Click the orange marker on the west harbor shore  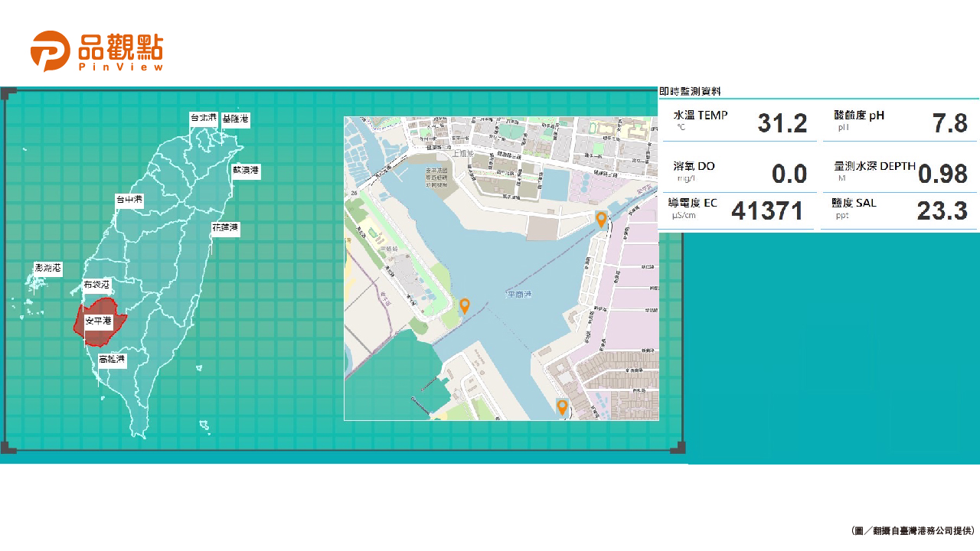click(x=464, y=306)
